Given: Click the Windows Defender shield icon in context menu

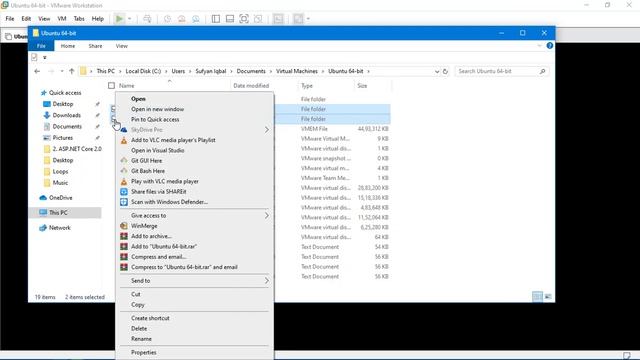Looking at the screenshot, I should tap(124, 202).
